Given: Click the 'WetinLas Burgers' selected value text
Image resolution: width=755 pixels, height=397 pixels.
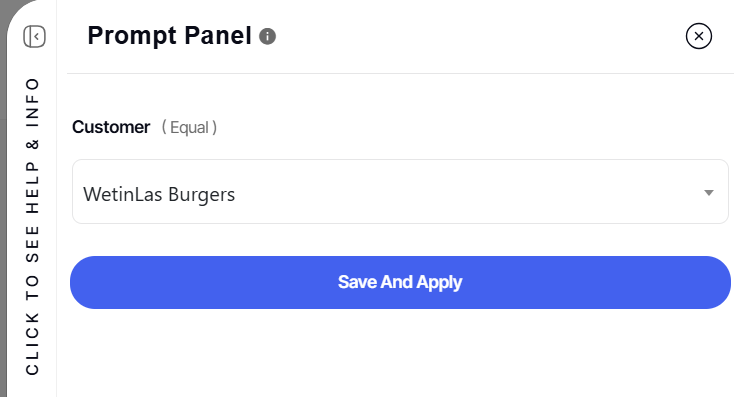Looking at the screenshot, I should tap(159, 195).
